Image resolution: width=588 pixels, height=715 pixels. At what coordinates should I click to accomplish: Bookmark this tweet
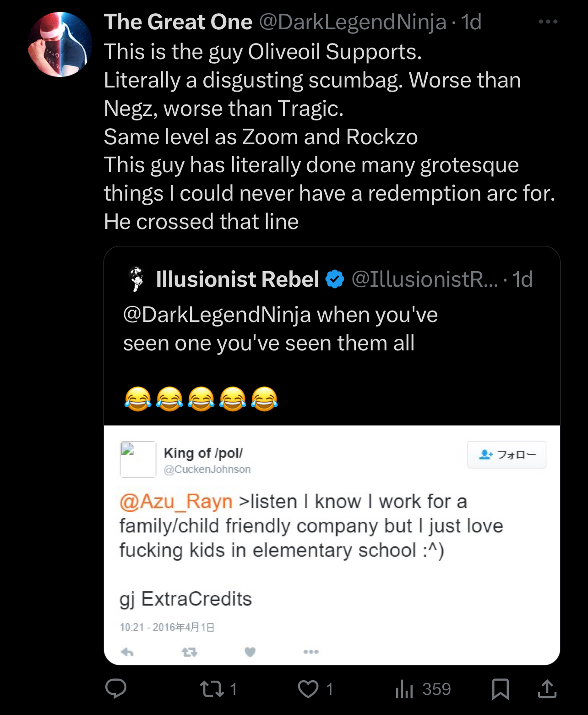pos(500,689)
